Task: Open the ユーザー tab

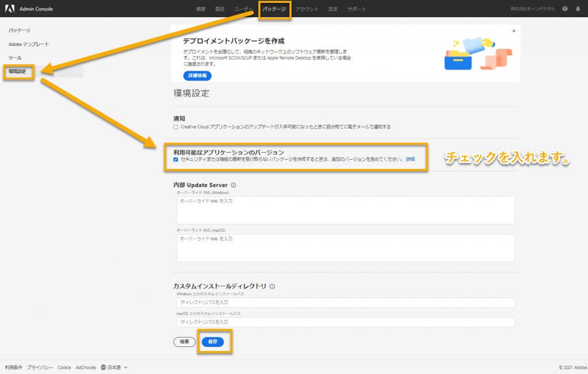Action: point(243,9)
